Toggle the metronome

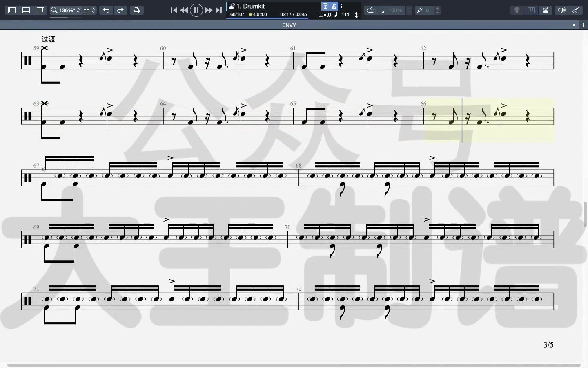tap(334, 6)
